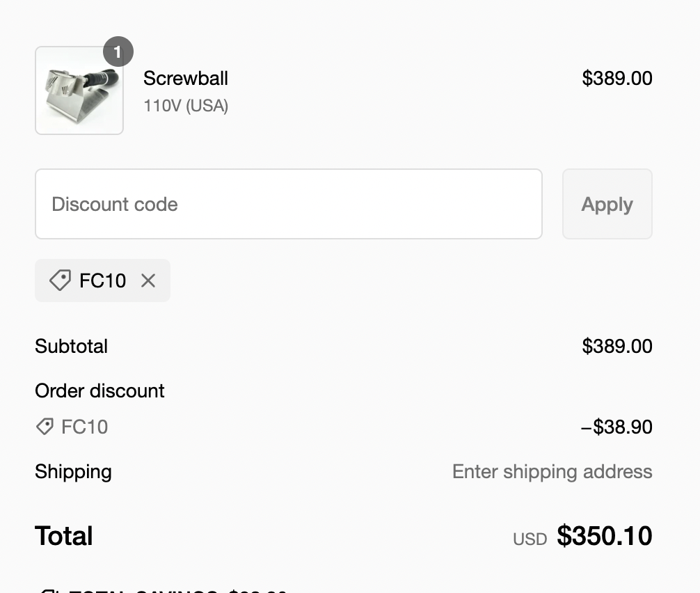Click the FC10 code text under Order discount

point(84,427)
